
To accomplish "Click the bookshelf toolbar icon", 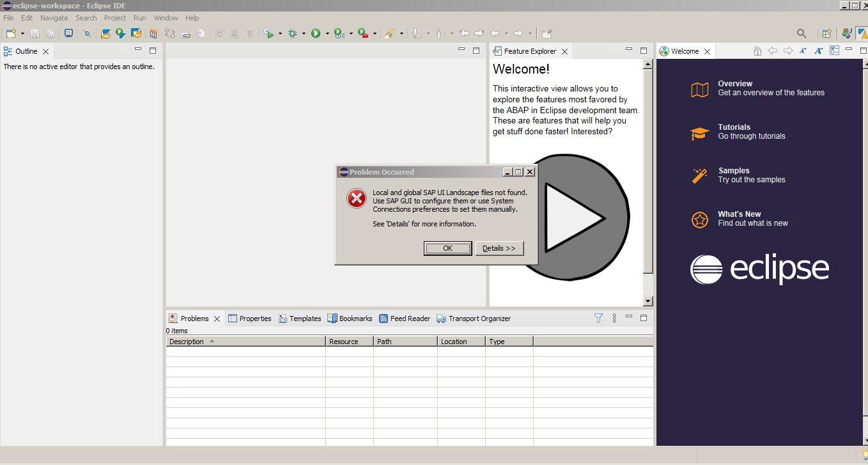I will 153,33.
